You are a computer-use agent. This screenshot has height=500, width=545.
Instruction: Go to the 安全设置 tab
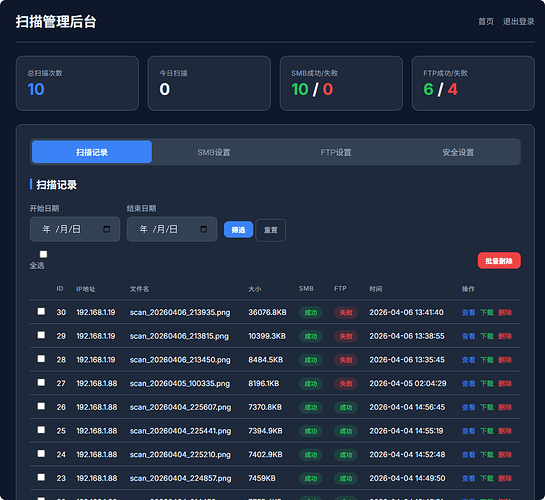point(458,152)
